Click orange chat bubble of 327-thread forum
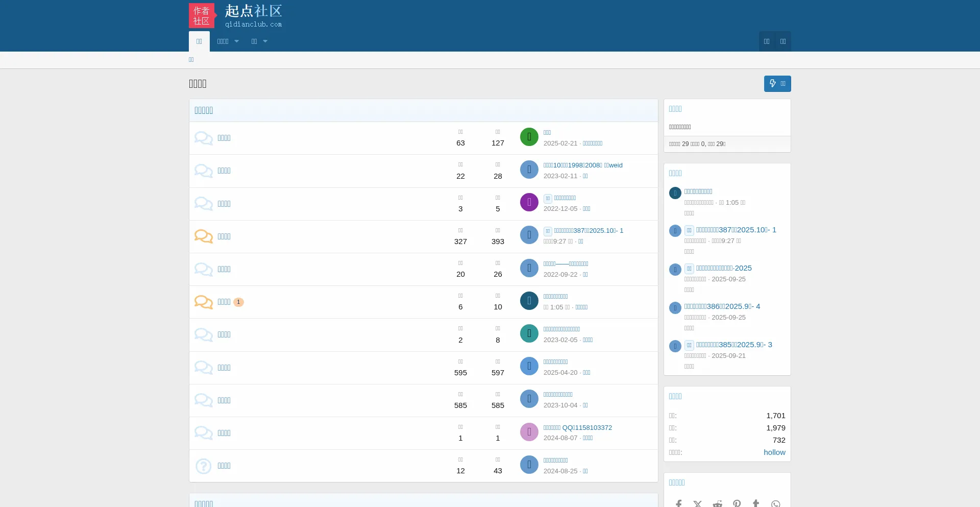This screenshot has width=980, height=507. 203,236
